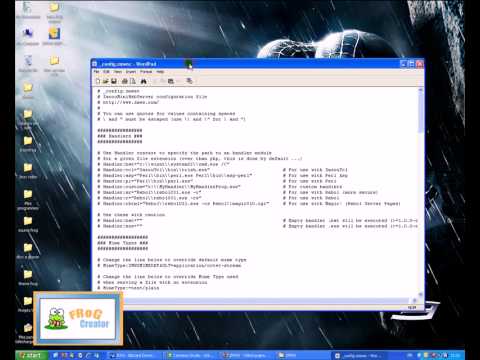Open the Edit menu in WordPad
This screenshot has width=480, height=360.
click(x=106, y=72)
